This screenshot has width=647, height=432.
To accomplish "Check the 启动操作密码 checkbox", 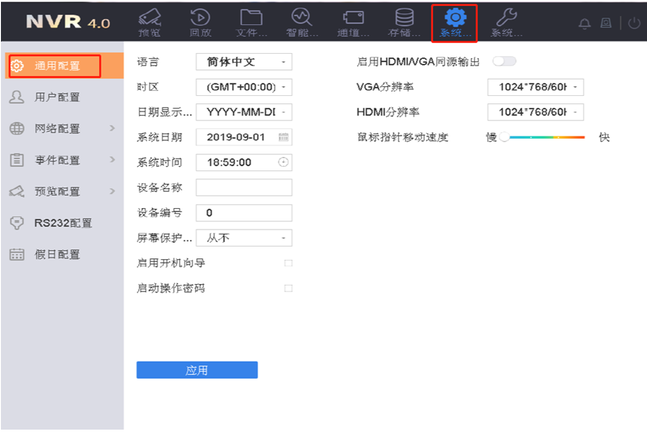I will point(288,288).
